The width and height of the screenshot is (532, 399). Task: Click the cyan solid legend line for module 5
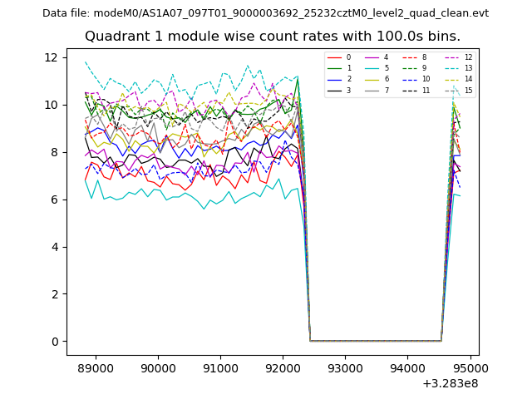[373, 68]
